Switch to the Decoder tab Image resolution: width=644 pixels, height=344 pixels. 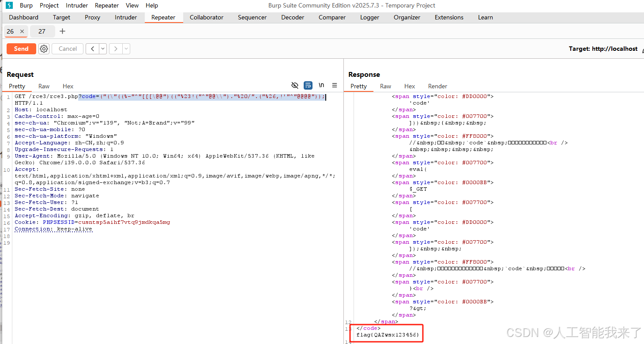coord(293,18)
